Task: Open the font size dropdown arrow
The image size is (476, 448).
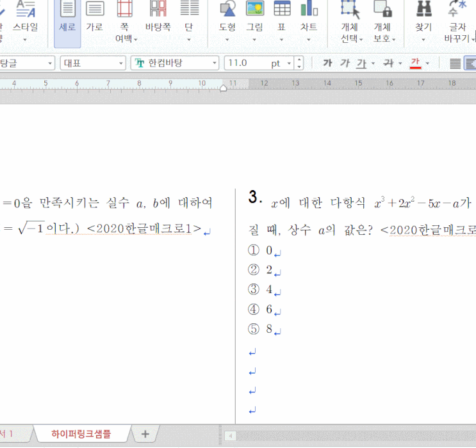Action: point(289,63)
